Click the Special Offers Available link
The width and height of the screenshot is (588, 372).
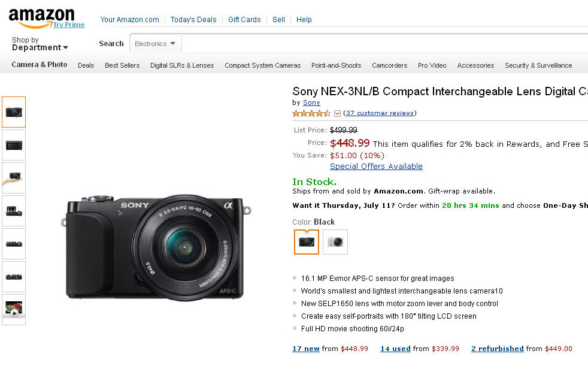[376, 167]
